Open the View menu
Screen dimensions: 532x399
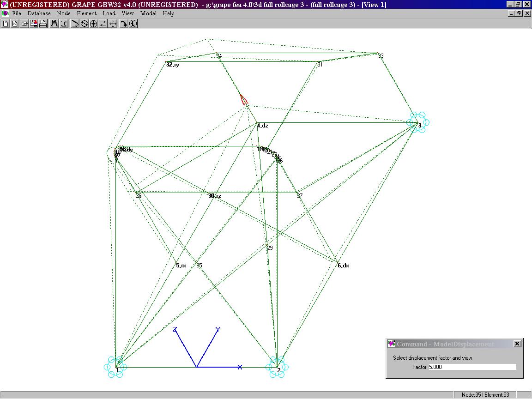click(127, 13)
